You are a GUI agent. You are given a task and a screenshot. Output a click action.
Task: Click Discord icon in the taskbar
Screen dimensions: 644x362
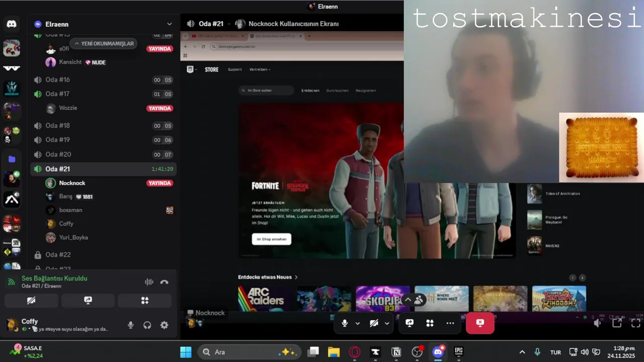pyautogui.click(x=438, y=352)
